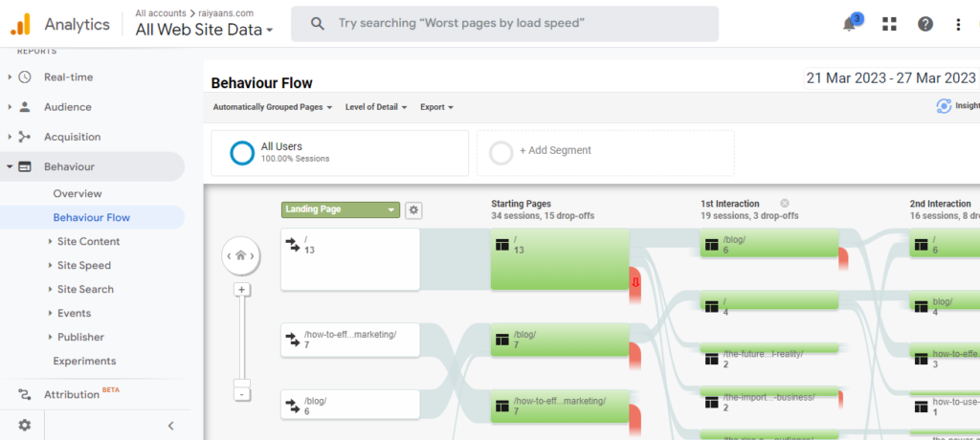Click the help question mark icon

pyautogui.click(x=924, y=25)
